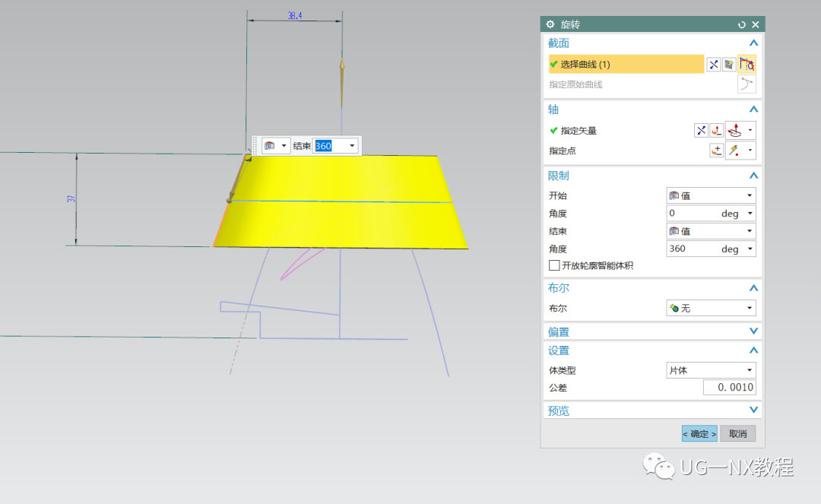Click the 限制 section title
The height and width of the screenshot is (504, 821).
point(559,176)
